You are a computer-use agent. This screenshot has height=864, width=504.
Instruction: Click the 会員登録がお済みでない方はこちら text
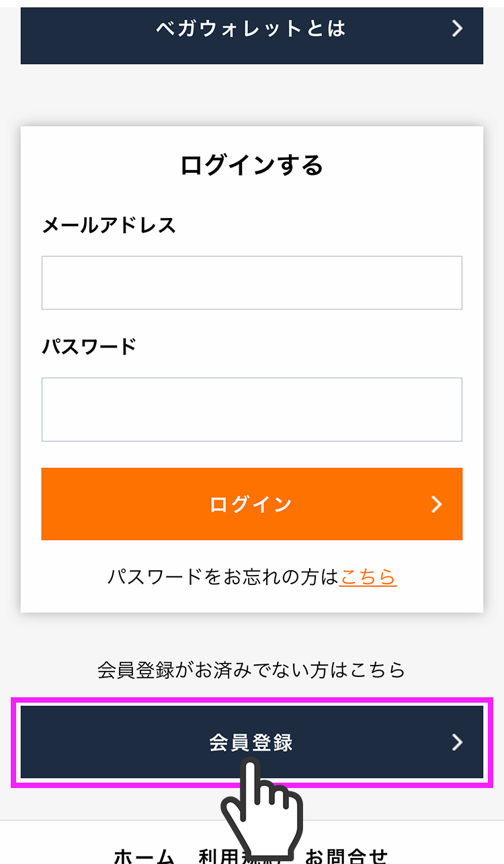point(251,670)
